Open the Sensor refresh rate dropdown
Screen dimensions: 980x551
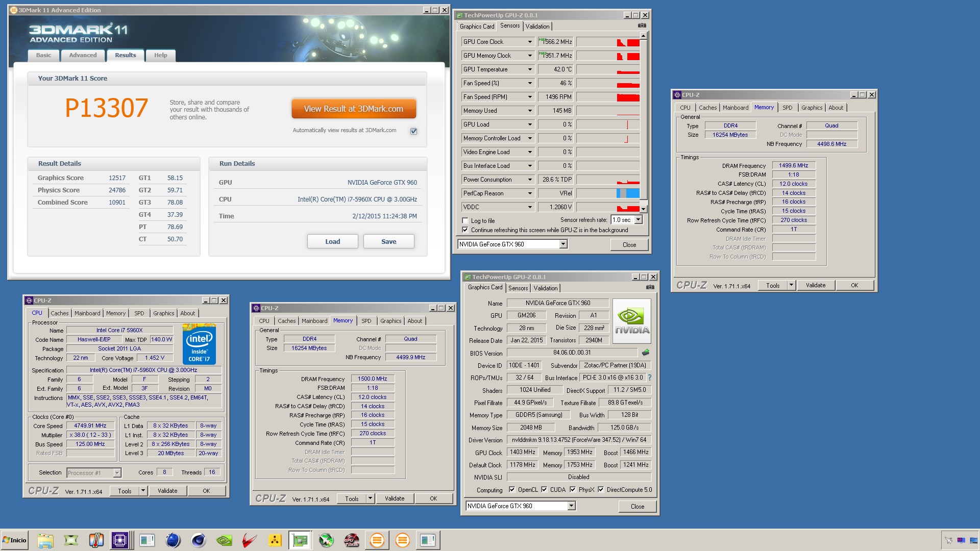638,220
